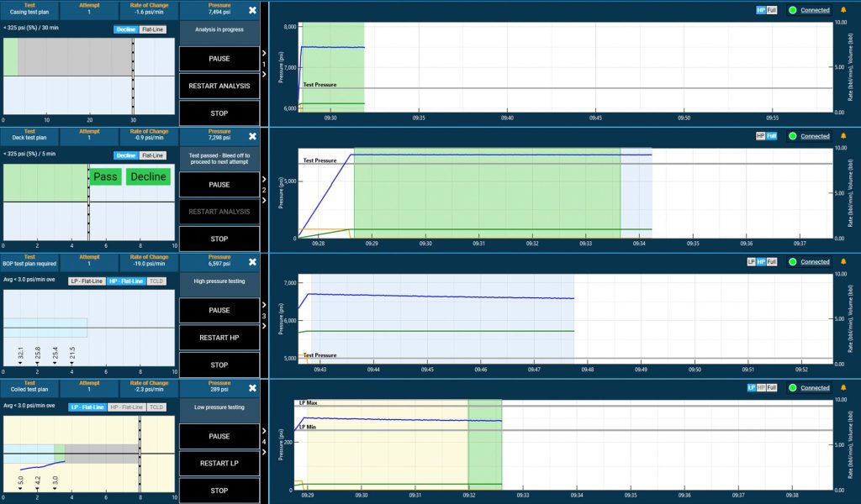Image resolution: width=861 pixels, height=504 pixels.
Task: Select the 32.1 rate marker in BOP plot
Action: (20, 354)
